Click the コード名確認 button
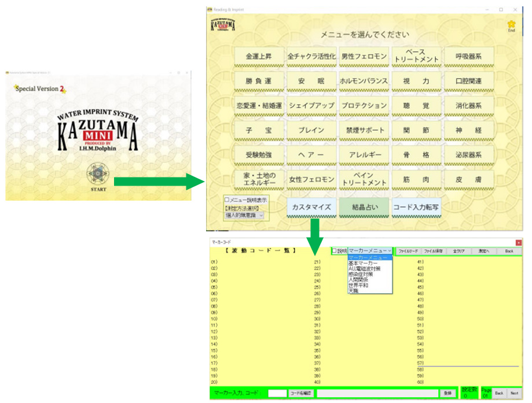Image resolution: width=532 pixels, height=403 pixels. tap(301, 393)
